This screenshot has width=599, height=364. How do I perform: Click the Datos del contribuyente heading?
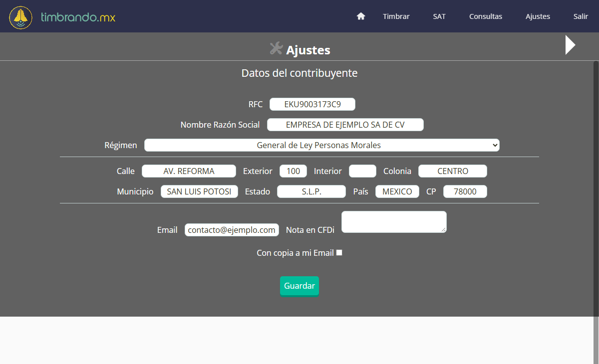tap(299, 73)
